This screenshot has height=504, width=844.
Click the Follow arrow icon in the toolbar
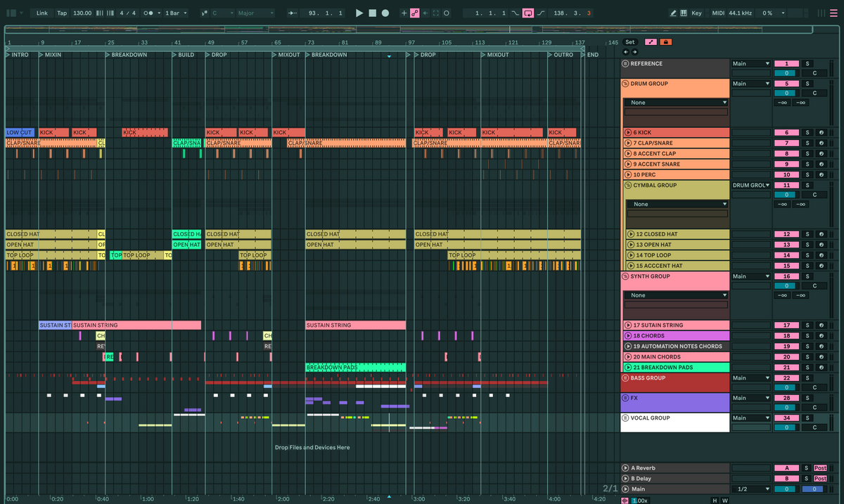426,13
